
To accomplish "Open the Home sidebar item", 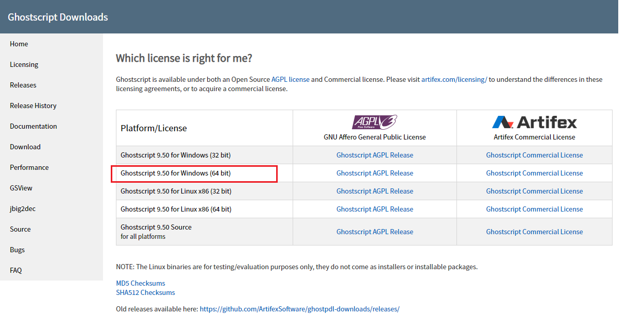I will click(x=19, y=44).
